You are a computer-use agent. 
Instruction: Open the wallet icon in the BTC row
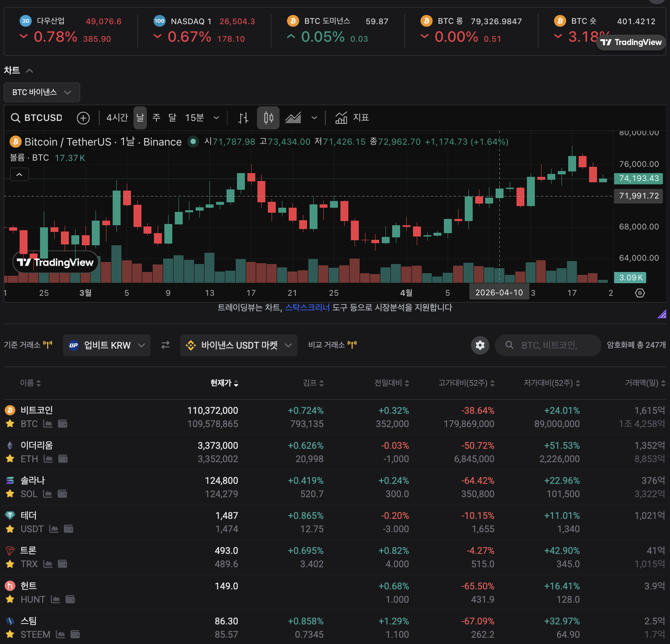(63, 424)
